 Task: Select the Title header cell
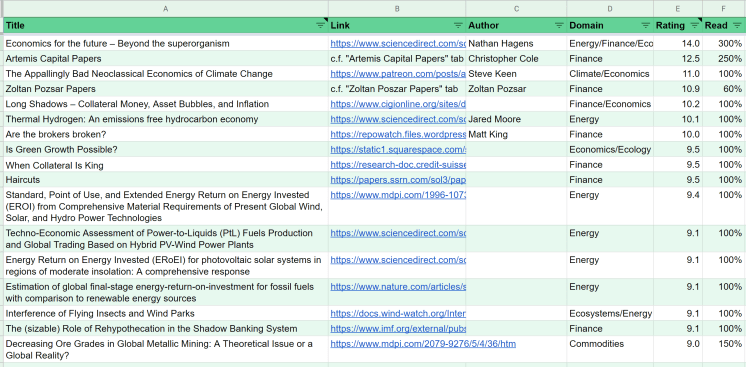click(x=166, y=26)
